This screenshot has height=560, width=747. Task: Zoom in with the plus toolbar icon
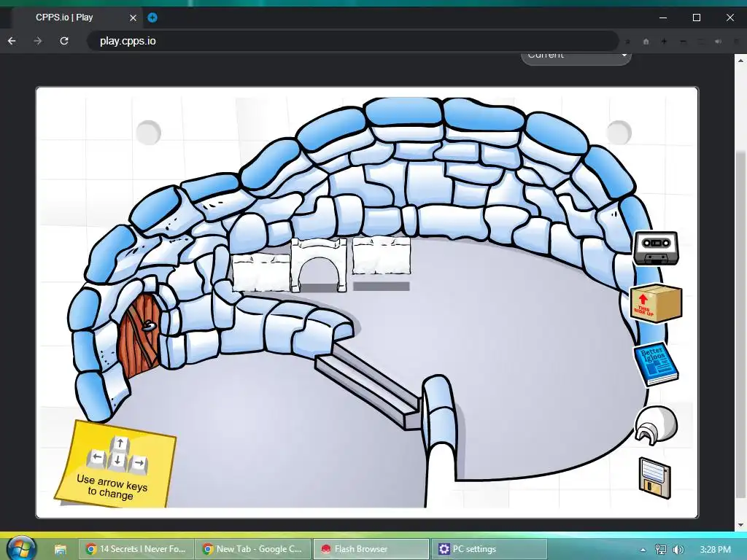pos(664,42)
